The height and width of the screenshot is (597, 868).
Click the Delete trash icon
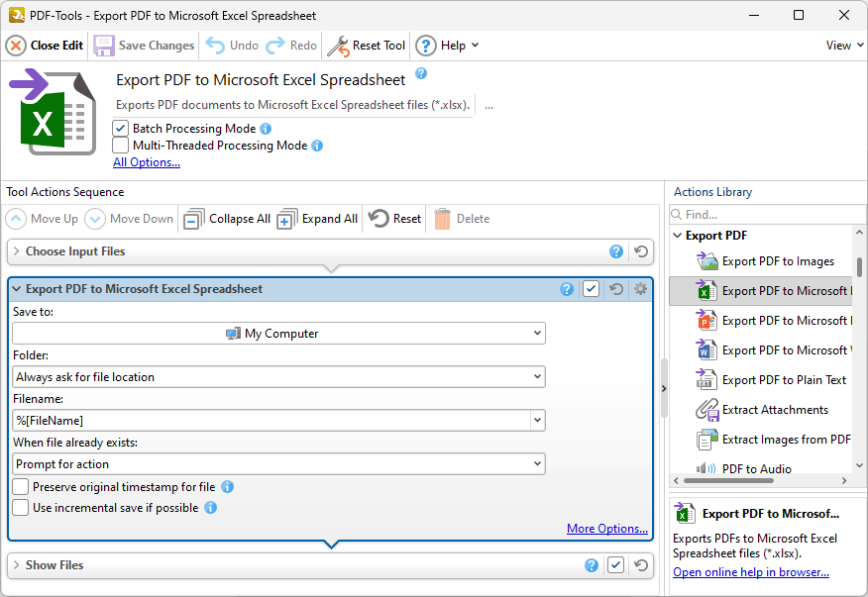442,219
